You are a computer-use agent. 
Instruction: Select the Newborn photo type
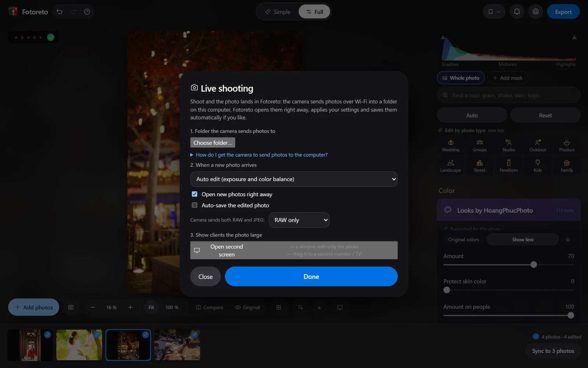tap(509, 166)
